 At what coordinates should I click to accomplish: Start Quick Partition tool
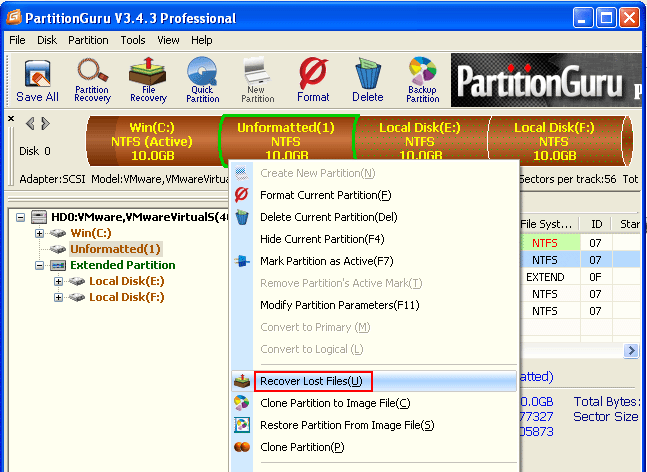coord(203,80)
